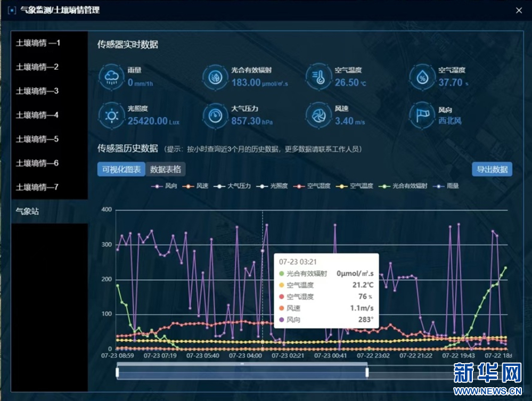The height and width of the screenshot is (401, 532).
Task: Toggle the 风向 series in chart legend
Action: (x=164, y=186)
